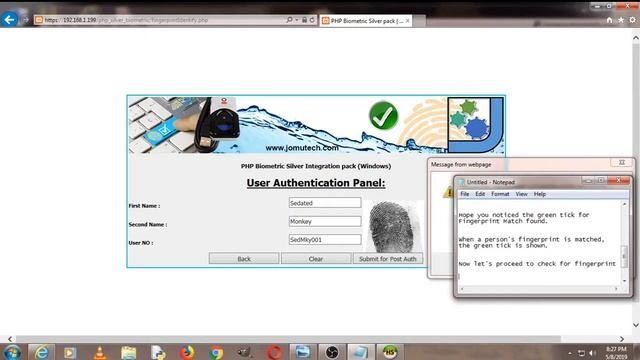Click Notepad horizontal scrollbar left arrow

click(462, 289)
